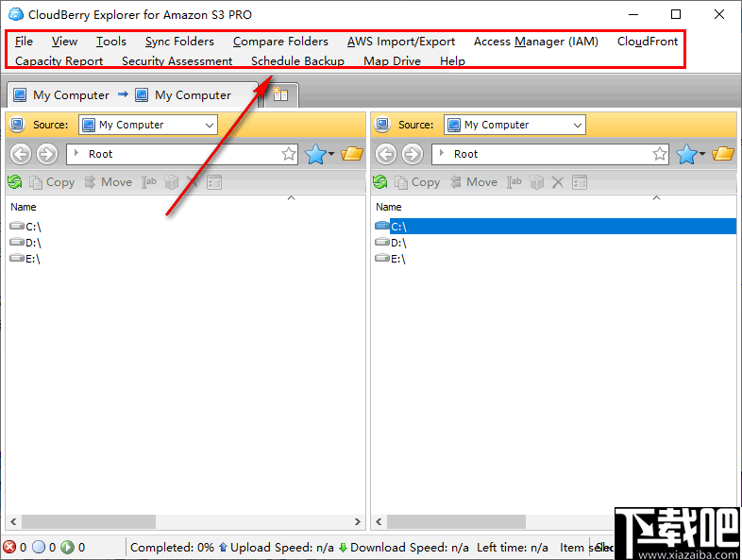Refresh the right pane
The width and height of the screenshot is (742, 560).
click(x=380, y=182)
